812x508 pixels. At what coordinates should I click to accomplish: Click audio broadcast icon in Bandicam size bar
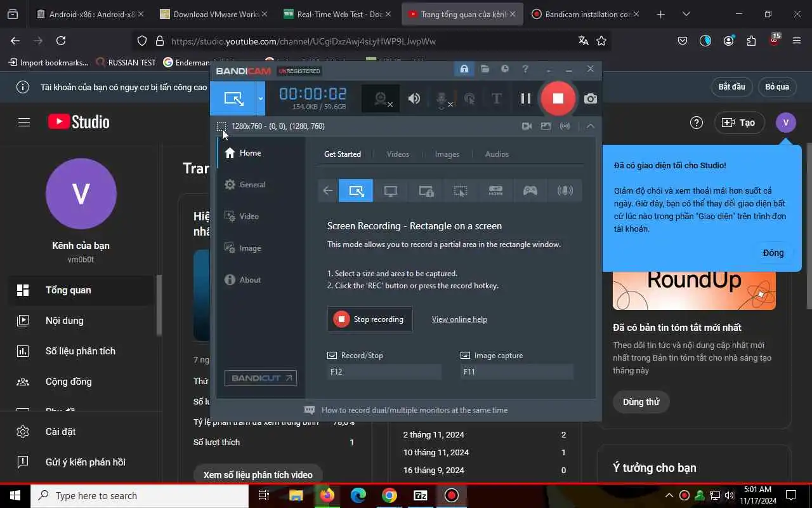565,126
